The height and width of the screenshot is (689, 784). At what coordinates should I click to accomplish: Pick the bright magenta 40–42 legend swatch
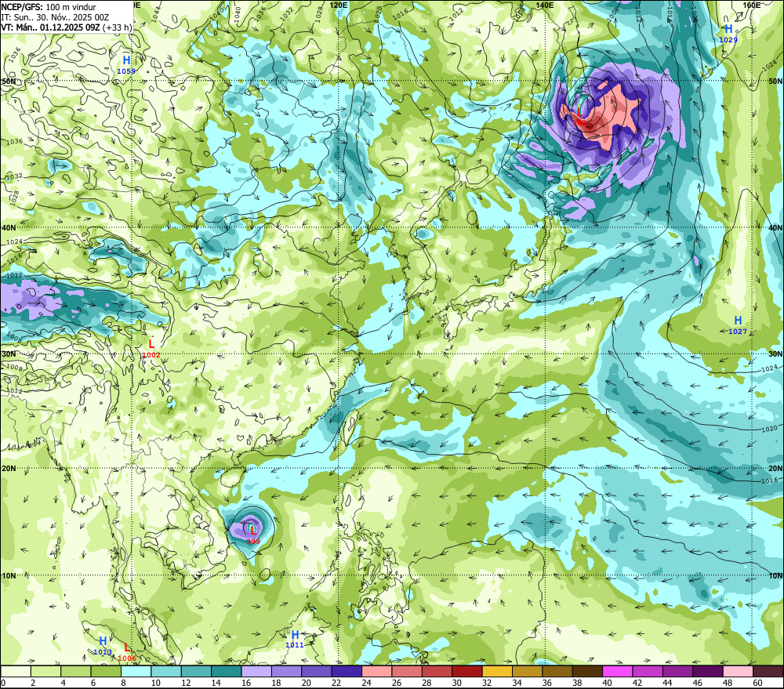click(618, 671)
